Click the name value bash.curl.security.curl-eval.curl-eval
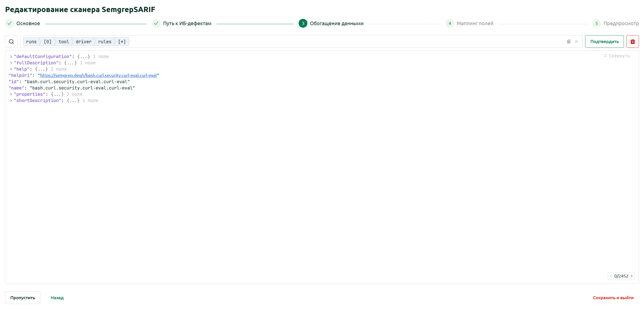644x309 pixels. point(83,88)
